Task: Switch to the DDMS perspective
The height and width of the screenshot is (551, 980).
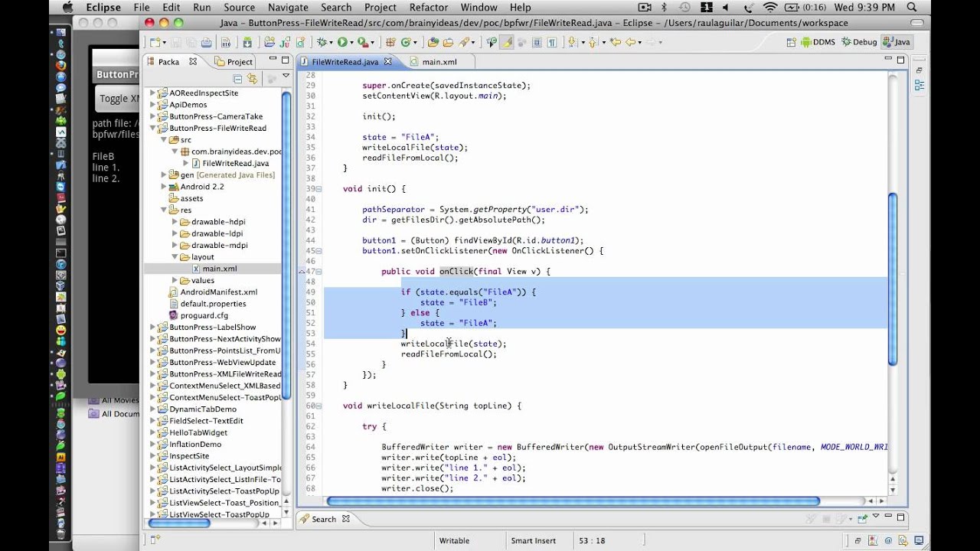Action: coord(818,42)
